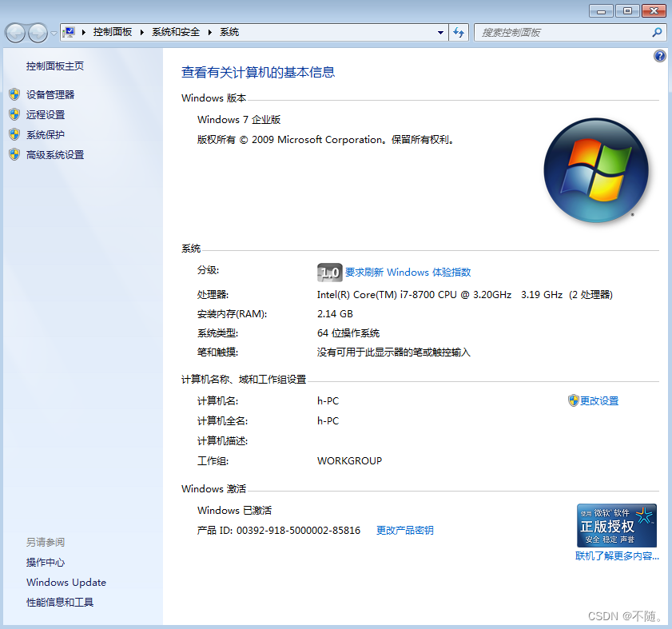Click 更改产品密钥
The width and height of the screenshot is (672, 629).
(x=404, y=530)
